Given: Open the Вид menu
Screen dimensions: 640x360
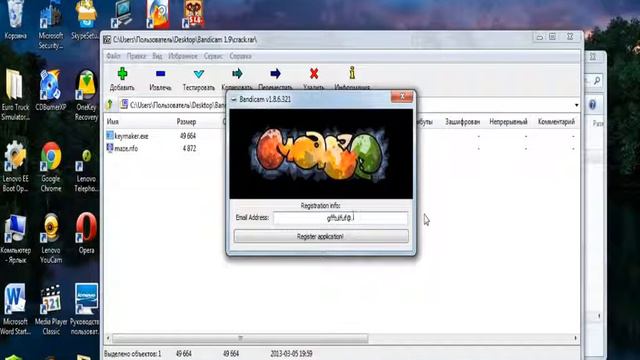Looking at the screenshot, I should [157, 56].
